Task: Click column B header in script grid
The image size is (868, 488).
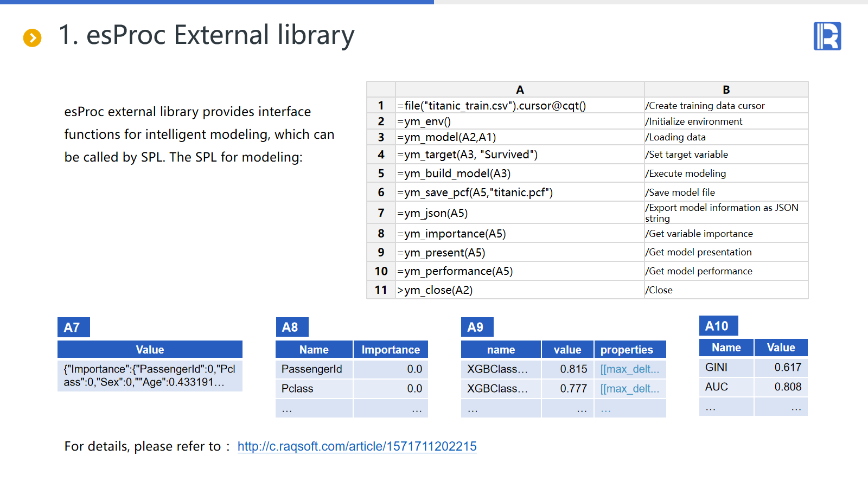Action: click(726, 89)
